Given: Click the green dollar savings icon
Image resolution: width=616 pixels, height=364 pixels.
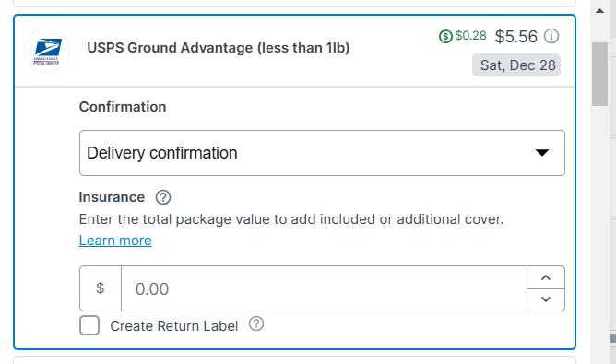Looking at the screenshot, I should (445, 37).
